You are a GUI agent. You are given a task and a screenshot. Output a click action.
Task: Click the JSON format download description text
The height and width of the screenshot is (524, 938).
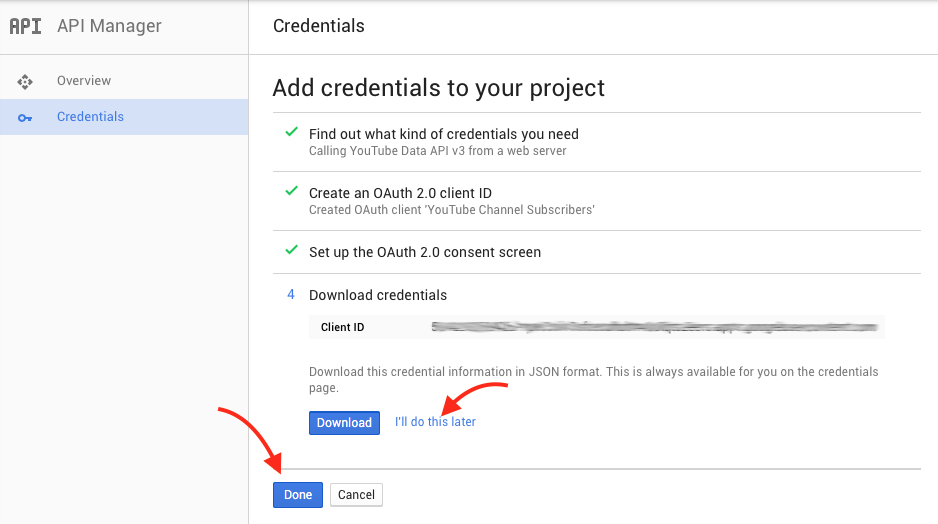tap(593, 379)
